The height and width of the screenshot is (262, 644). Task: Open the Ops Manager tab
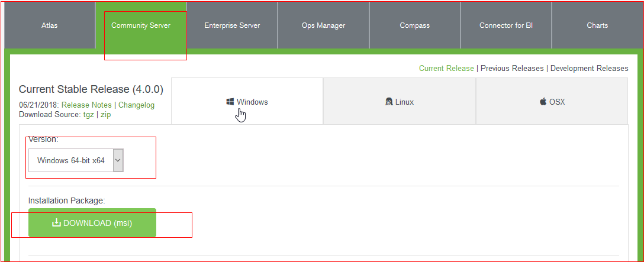pos(323,25)
